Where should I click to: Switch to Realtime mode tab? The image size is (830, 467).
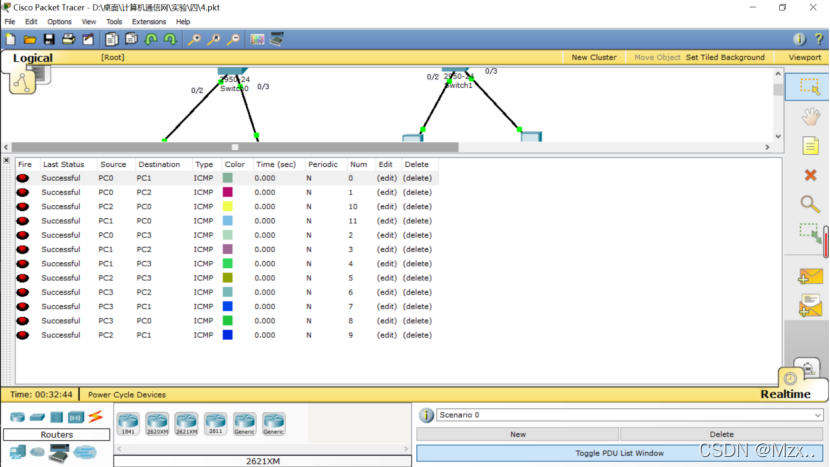(790, 394)
